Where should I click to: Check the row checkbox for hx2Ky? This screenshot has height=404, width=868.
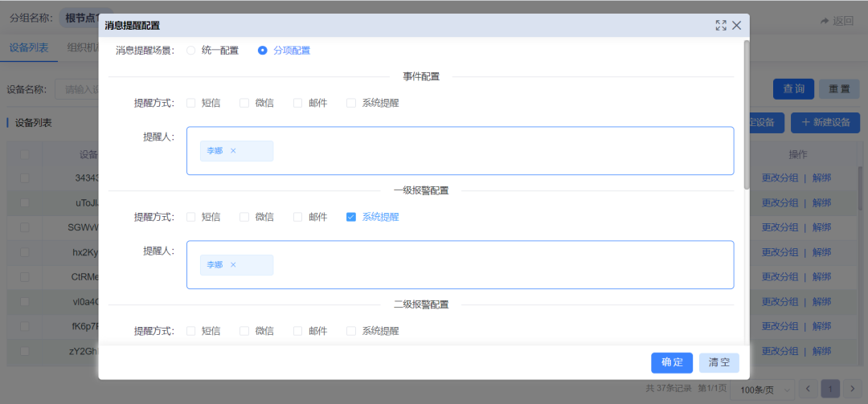pyautogui.click(x=24, y=252)
